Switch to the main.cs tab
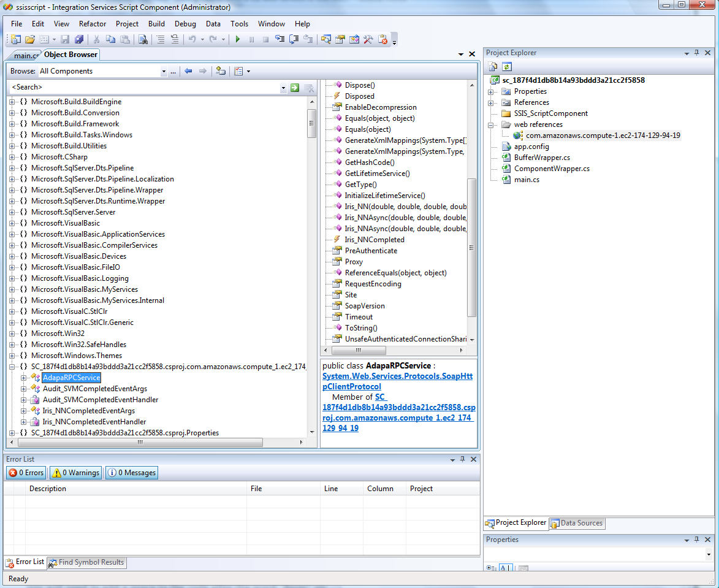This screenshot has height=588, width=719. 25,55
